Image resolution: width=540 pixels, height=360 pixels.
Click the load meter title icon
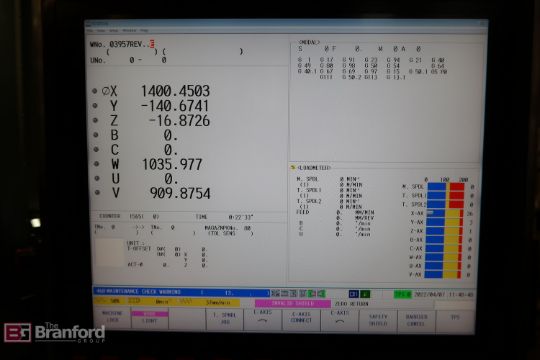click(x=293, y=167)
